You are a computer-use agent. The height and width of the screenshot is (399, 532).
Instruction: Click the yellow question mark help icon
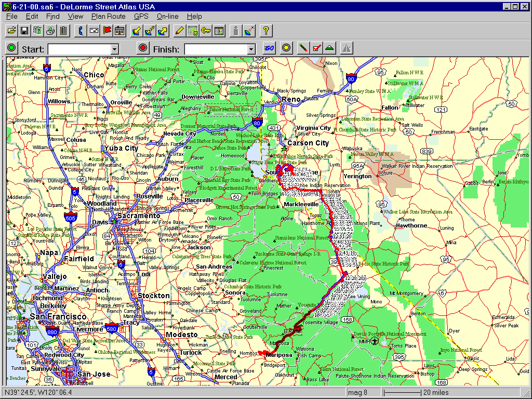pos(265,31)
